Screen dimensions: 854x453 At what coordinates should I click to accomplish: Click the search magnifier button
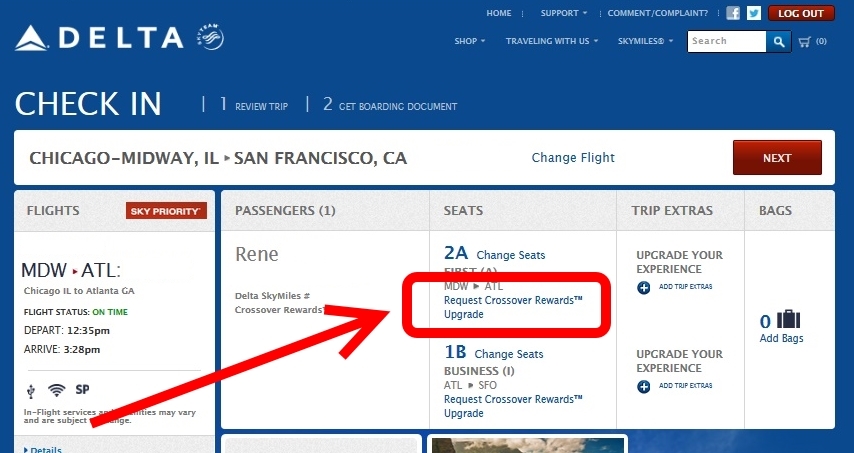[x=779, y=41]
